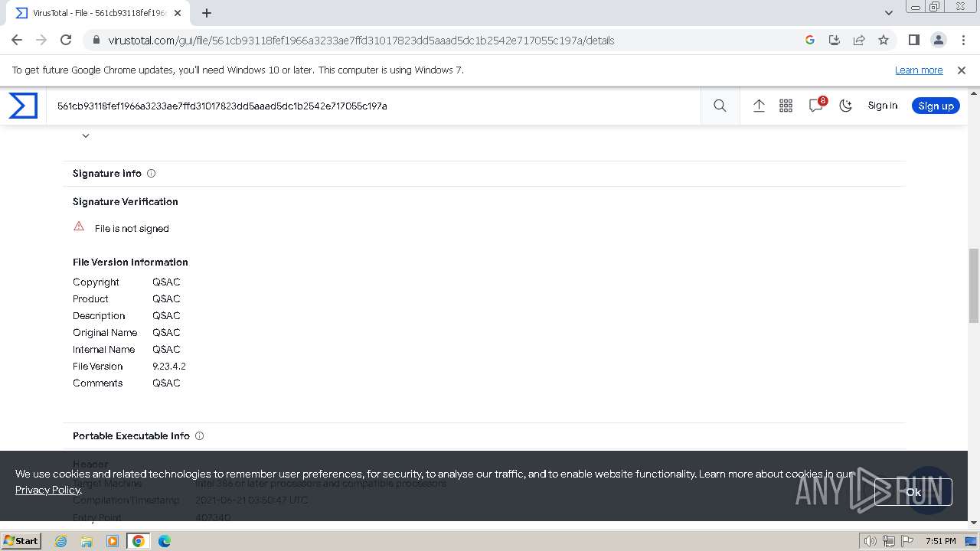Open Microsoft Edge from taskbar
The height and width of the screenshot is (551, 980).
click(x=164, y=541)
